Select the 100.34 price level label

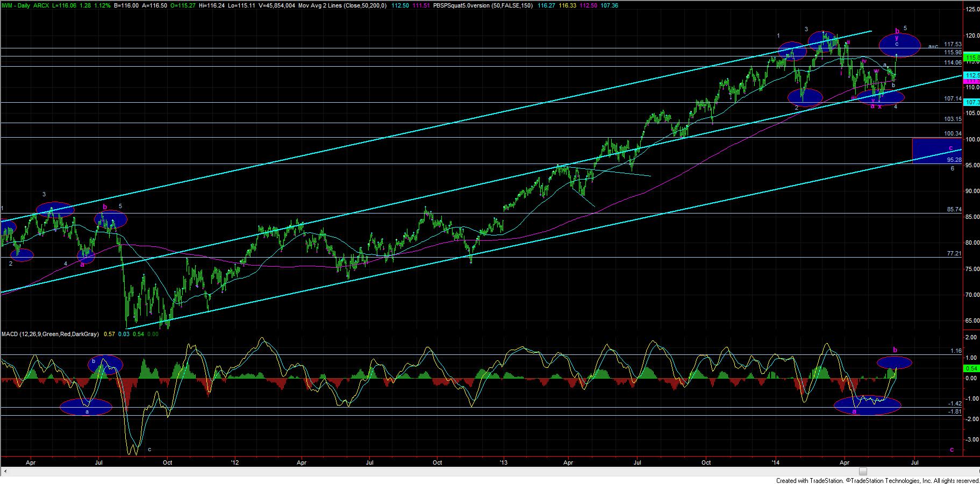[x=953, y=133]
